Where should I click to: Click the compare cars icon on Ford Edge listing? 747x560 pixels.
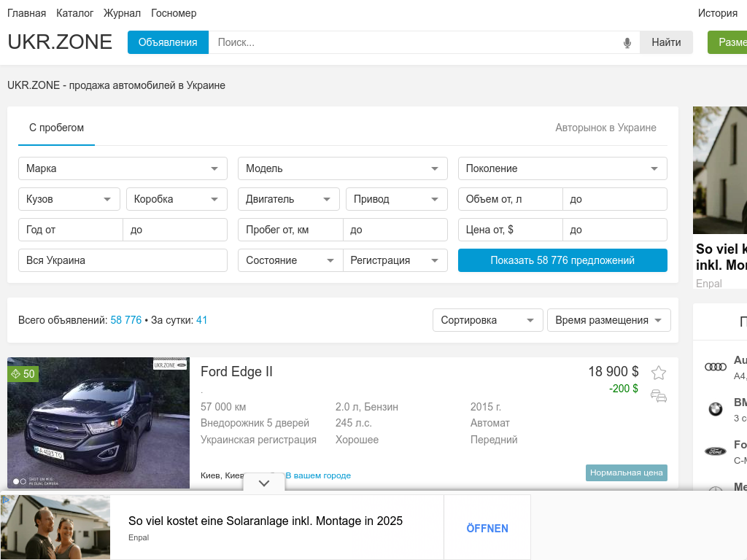coord(659,396)
